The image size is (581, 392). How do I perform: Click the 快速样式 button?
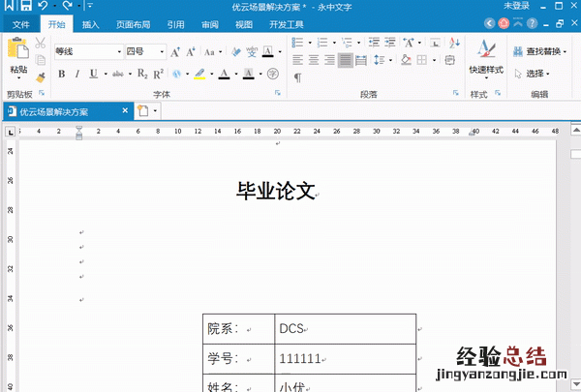[x=486, y=70]
